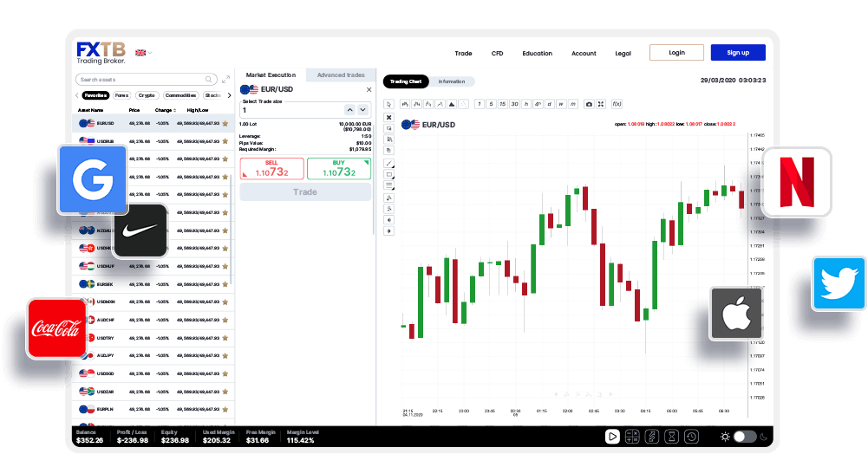Toggle the light/dark theme switch

(x=745, y=437)
